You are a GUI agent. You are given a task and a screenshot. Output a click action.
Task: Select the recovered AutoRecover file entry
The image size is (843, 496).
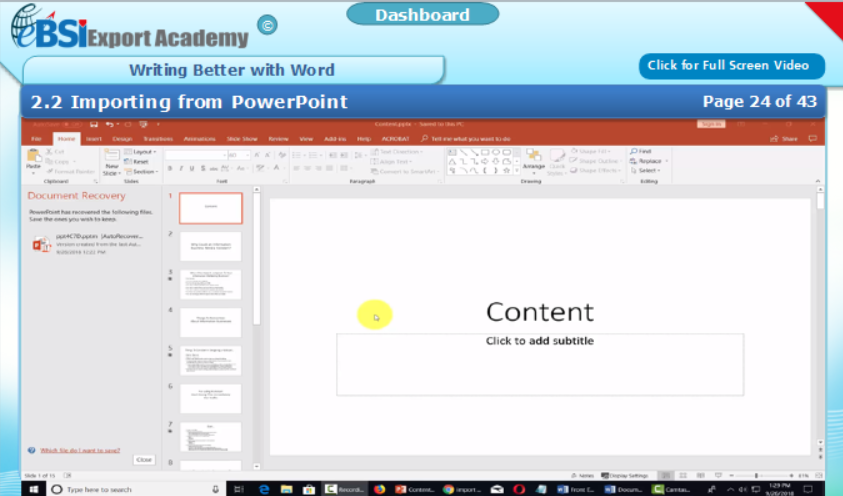tap(89, 243)
